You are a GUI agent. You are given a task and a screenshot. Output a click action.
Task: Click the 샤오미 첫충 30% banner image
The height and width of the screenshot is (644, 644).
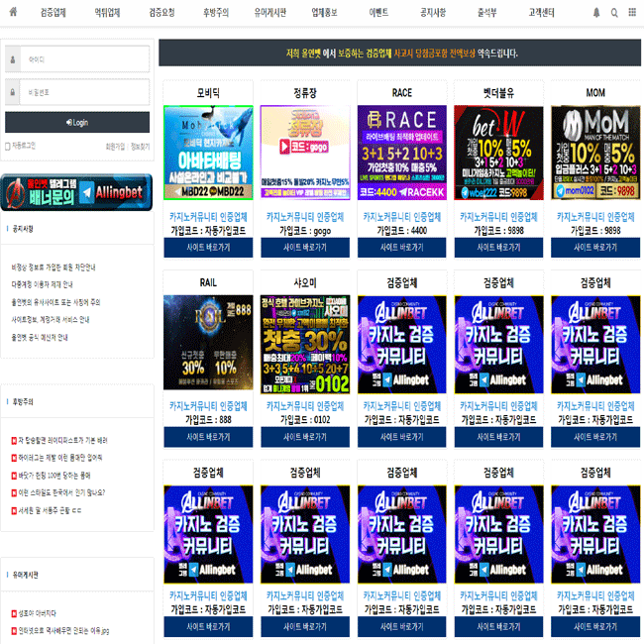(x=305, y=344)
